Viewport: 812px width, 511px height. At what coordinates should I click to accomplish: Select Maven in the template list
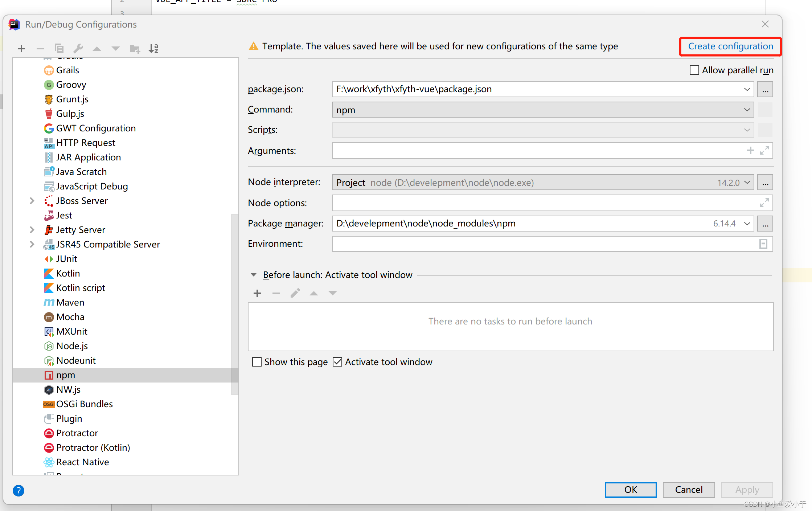click(70, 302)
